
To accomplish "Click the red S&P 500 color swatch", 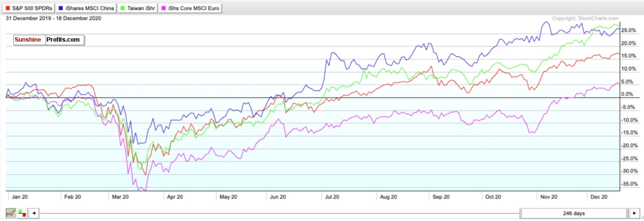I will [8, 8].
